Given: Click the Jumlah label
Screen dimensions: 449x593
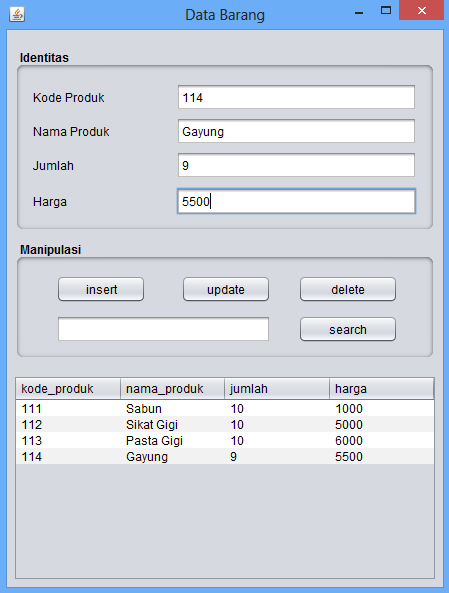Looking at the screenshot, I should [53, 166].
